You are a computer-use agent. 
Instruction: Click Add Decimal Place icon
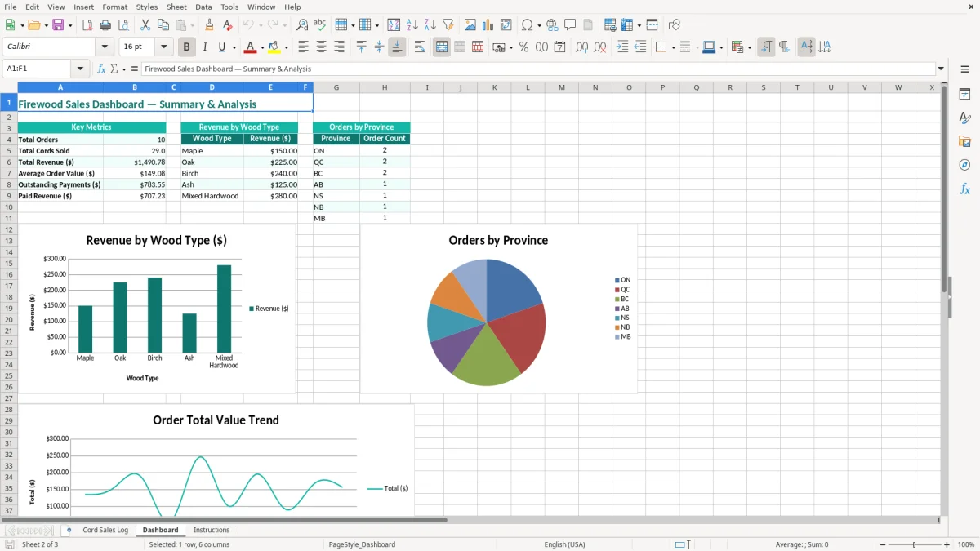click(x=581, y=47)
